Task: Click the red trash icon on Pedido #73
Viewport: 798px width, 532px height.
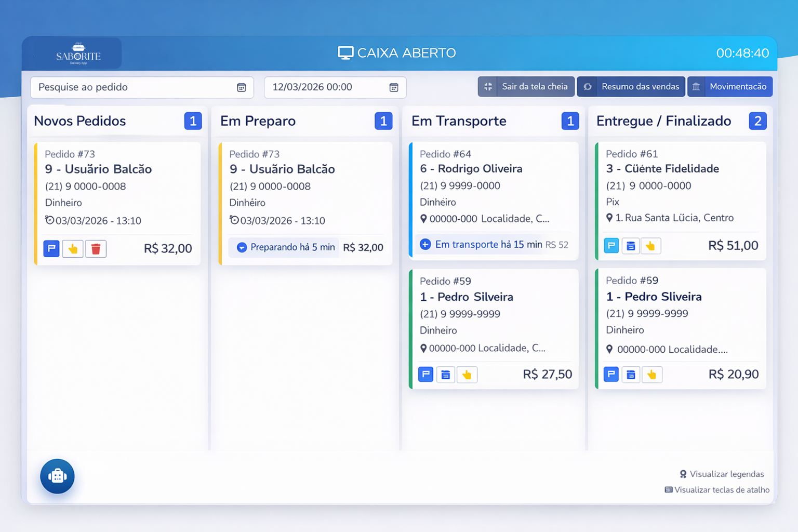Action: (x=96, y=249)
